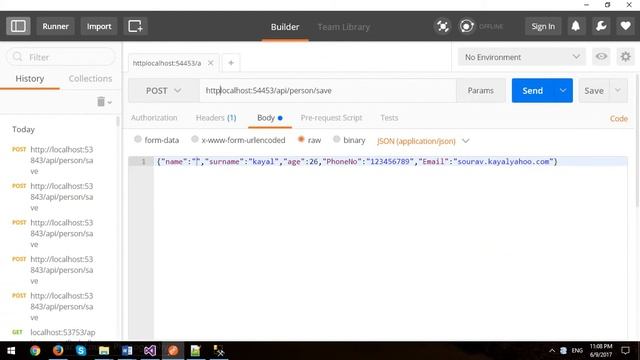Open the interceptor satellite icon
The width and height of the screenshot is (640, 360).
442,27
